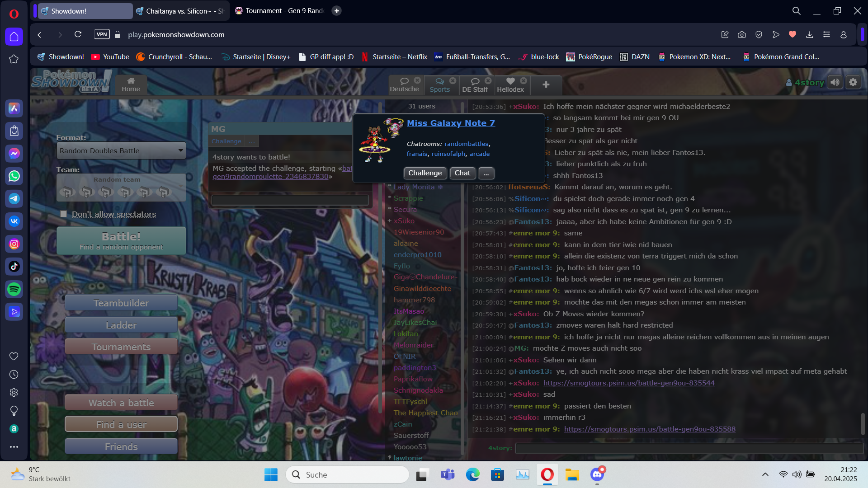
Task: Close the Helldex room tab
Action: coord(524,80)
